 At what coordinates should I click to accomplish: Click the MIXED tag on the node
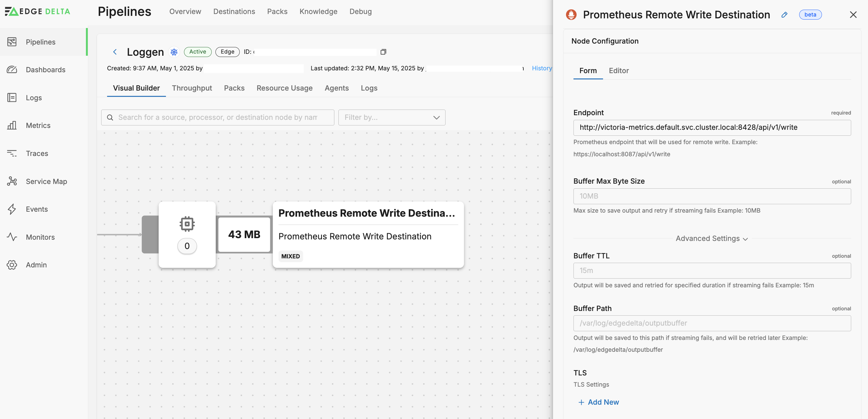(290, 256)
